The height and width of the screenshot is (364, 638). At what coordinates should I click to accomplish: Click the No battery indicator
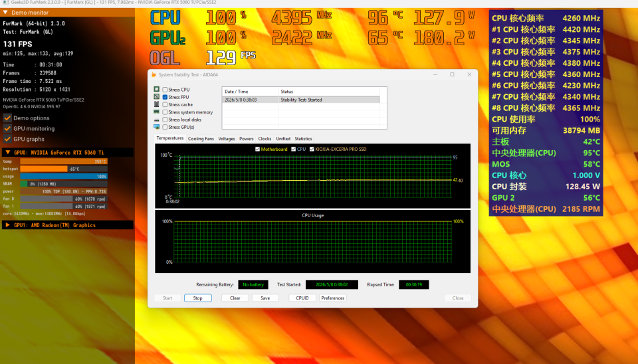point(253,285)
